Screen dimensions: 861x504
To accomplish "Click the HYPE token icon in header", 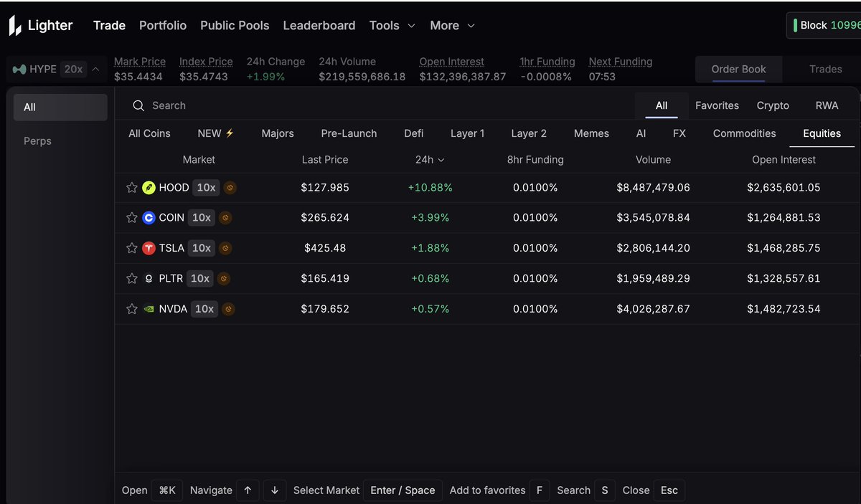I will [x=19, y=70].
